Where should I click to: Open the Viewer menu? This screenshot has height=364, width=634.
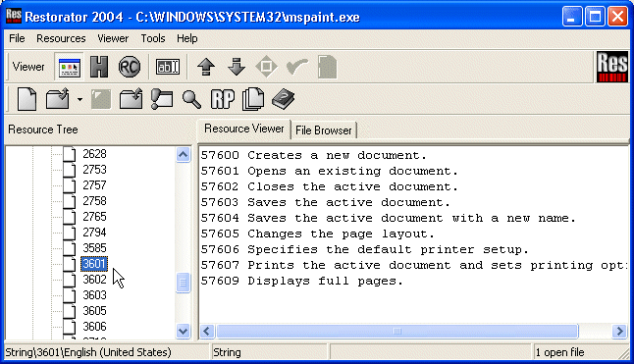click(113, 38)
